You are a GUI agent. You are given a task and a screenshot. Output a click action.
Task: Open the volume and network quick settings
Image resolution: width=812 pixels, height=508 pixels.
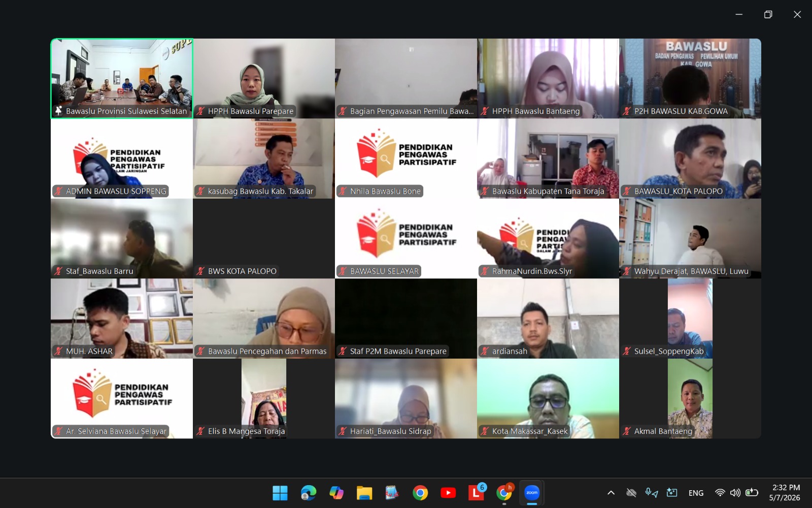(736, 492)
